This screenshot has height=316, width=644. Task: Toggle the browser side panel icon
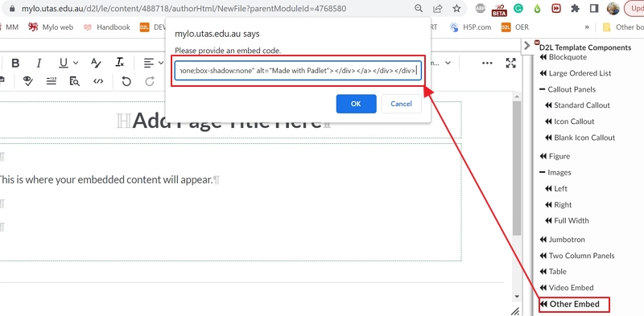tap(594, 8)
